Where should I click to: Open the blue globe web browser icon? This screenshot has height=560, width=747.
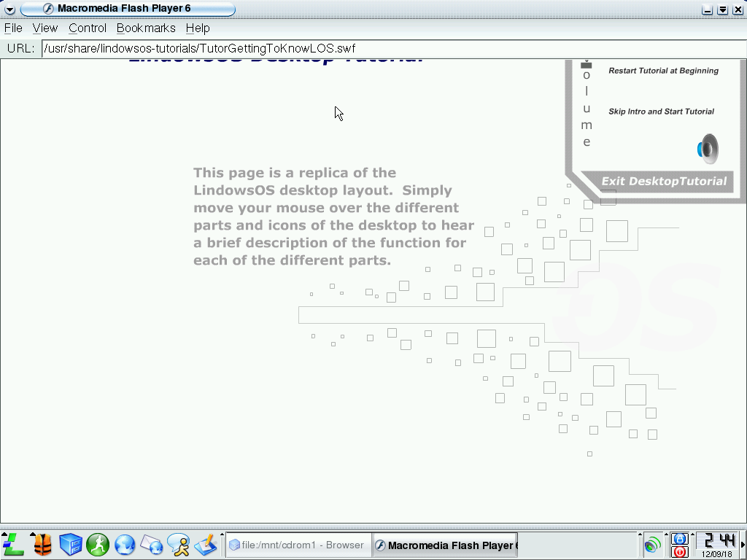(125, 545)
